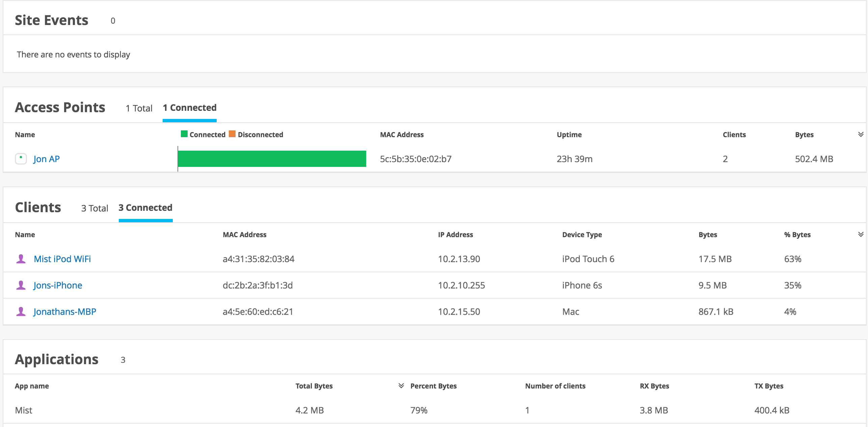
Task: Open the Mist iPod WiFi client link
Action: coord(62,259)
